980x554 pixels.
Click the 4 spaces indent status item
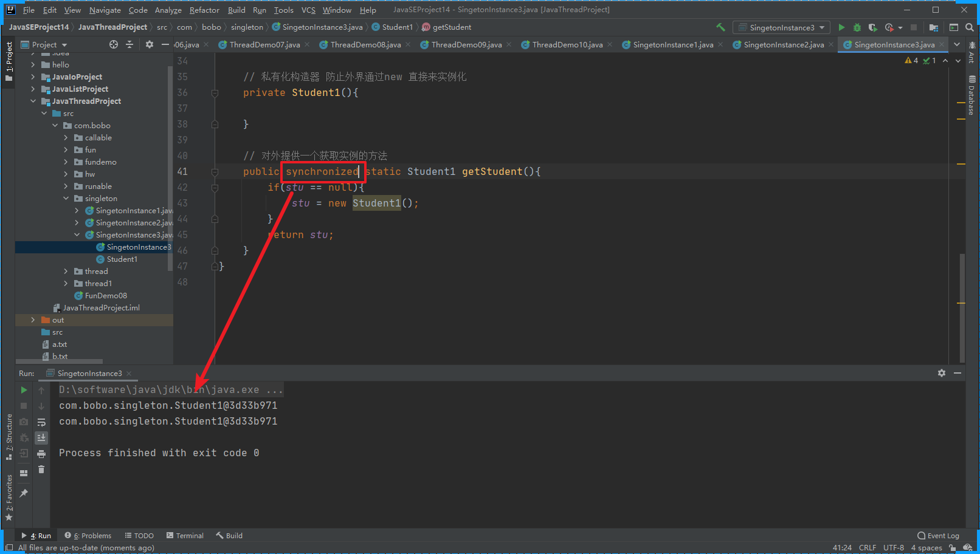coord(926,548)
